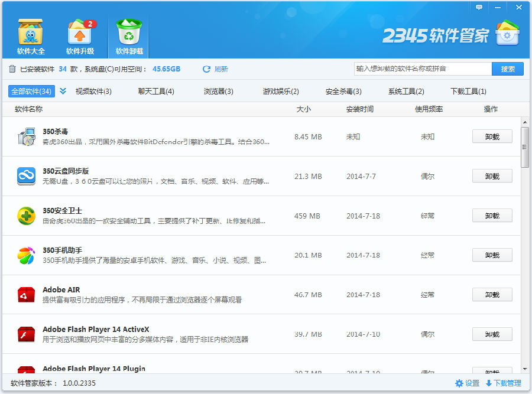This screenshot has width=532, height=394.
Task: Switch to the 系统工具(2) category
Action: (x=406, y=91)
